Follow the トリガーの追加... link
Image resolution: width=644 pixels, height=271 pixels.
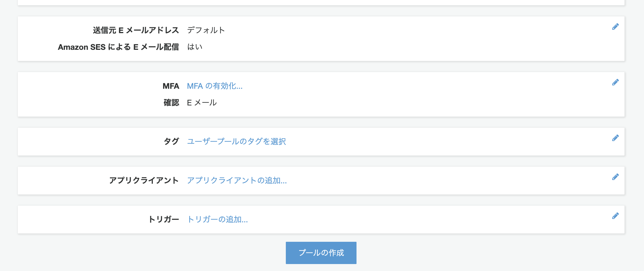217,220
